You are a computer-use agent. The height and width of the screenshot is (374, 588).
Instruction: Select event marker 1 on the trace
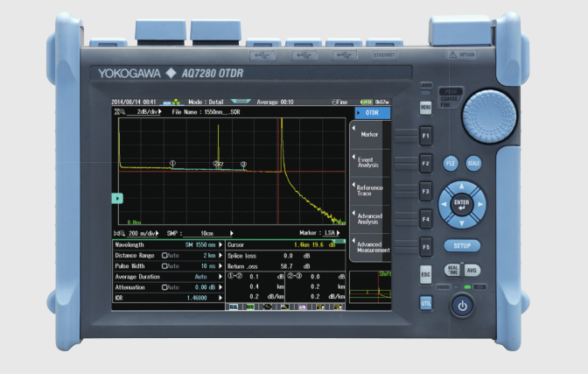[x=172, y=163]
